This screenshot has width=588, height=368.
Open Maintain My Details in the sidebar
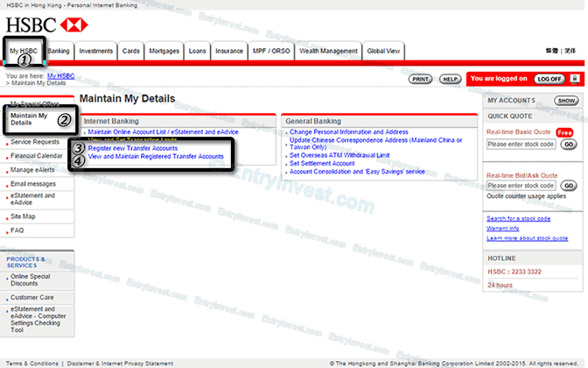29,119
